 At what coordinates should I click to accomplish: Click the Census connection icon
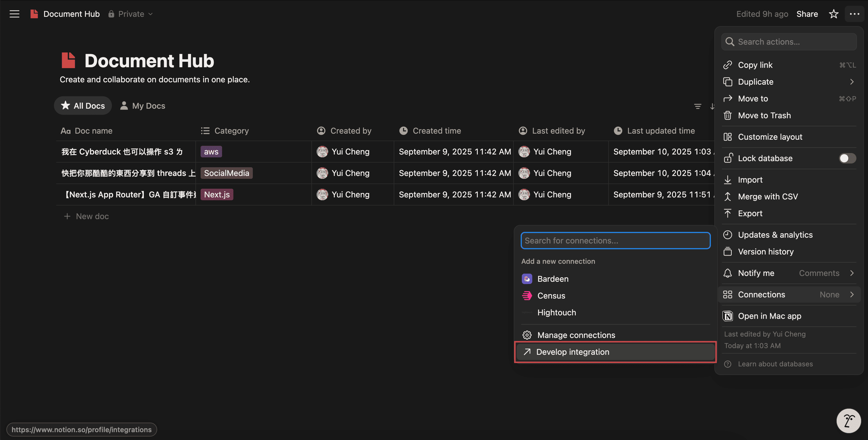[527, 296]
